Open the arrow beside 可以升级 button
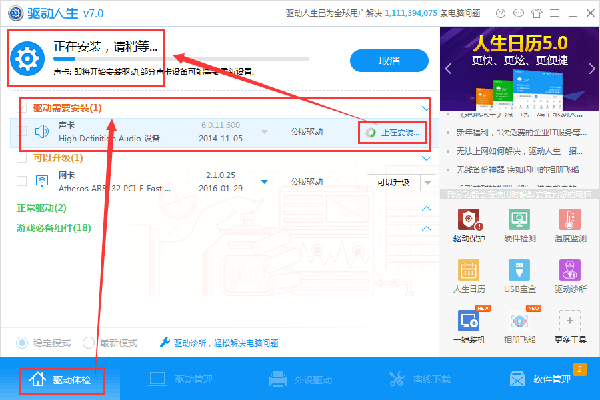Screen dimensions: 600x400 [428, 183]
